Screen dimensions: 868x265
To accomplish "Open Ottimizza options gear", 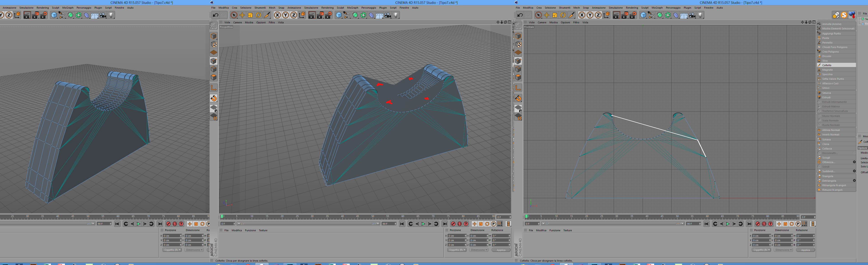I will [854, 162].
